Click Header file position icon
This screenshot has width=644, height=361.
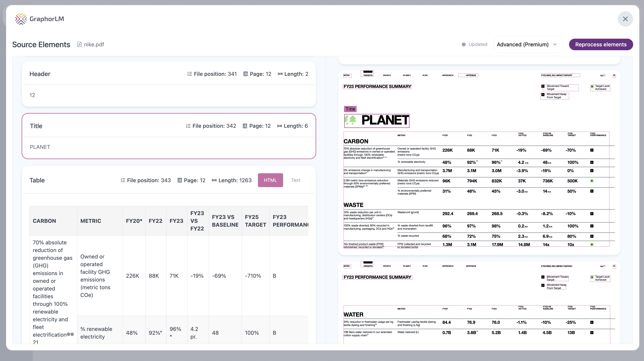[190, 74]
